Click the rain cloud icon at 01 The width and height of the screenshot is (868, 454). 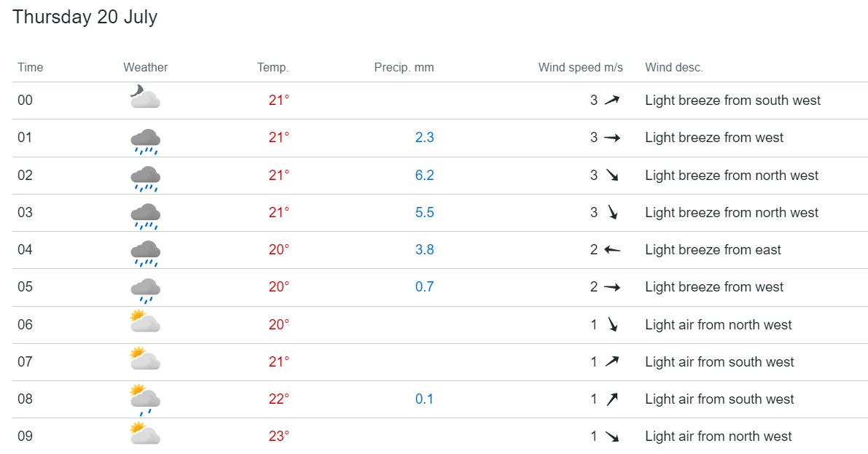click(145, 141)
